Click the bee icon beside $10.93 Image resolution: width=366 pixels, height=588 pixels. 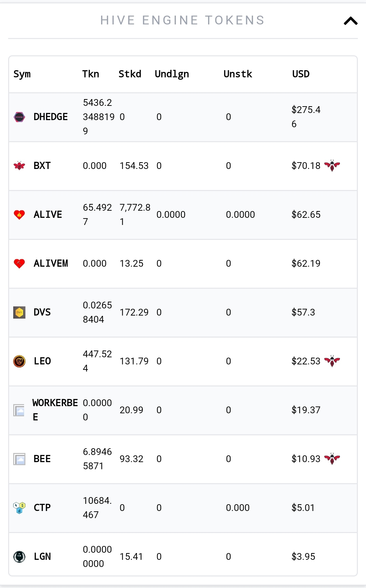click(332, 459)
